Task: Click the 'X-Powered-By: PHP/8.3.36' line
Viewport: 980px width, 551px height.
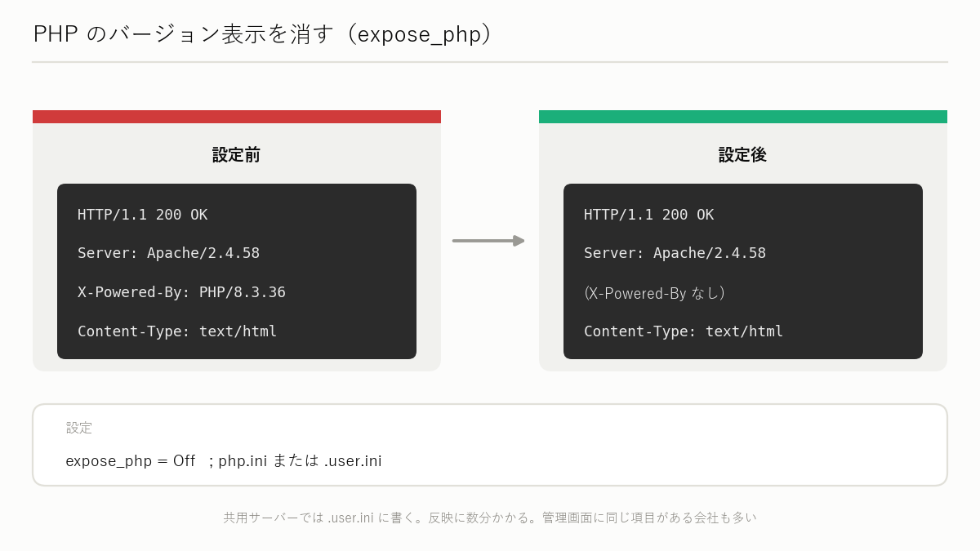Action: (182, 292)
